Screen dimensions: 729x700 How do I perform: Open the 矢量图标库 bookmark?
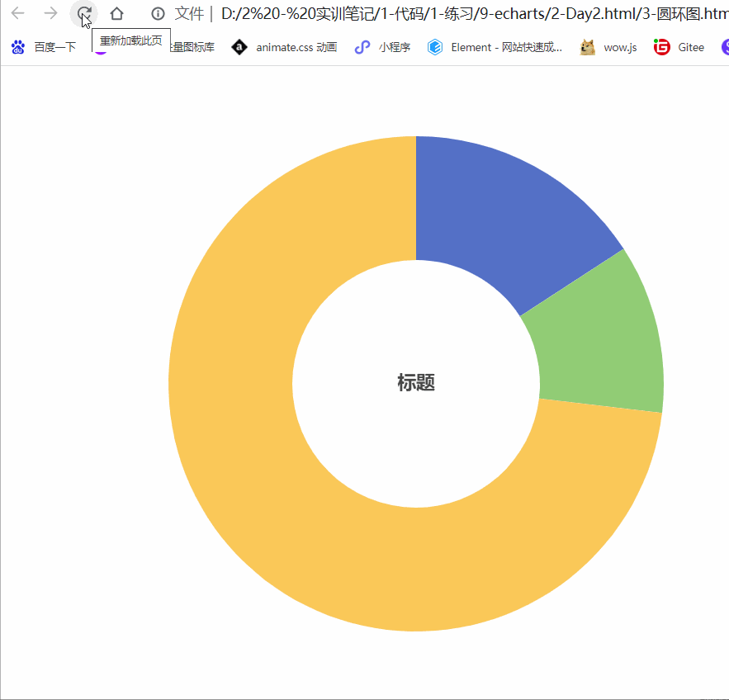[x=192, y=47]
